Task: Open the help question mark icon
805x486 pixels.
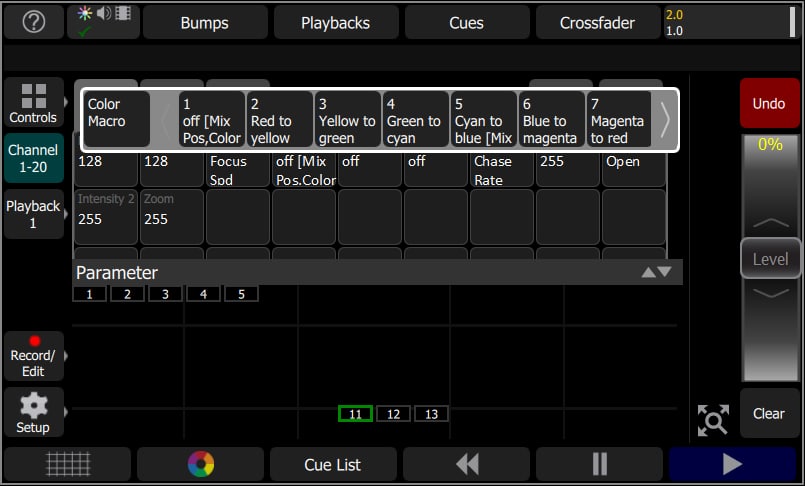Action: click(33, 23)
